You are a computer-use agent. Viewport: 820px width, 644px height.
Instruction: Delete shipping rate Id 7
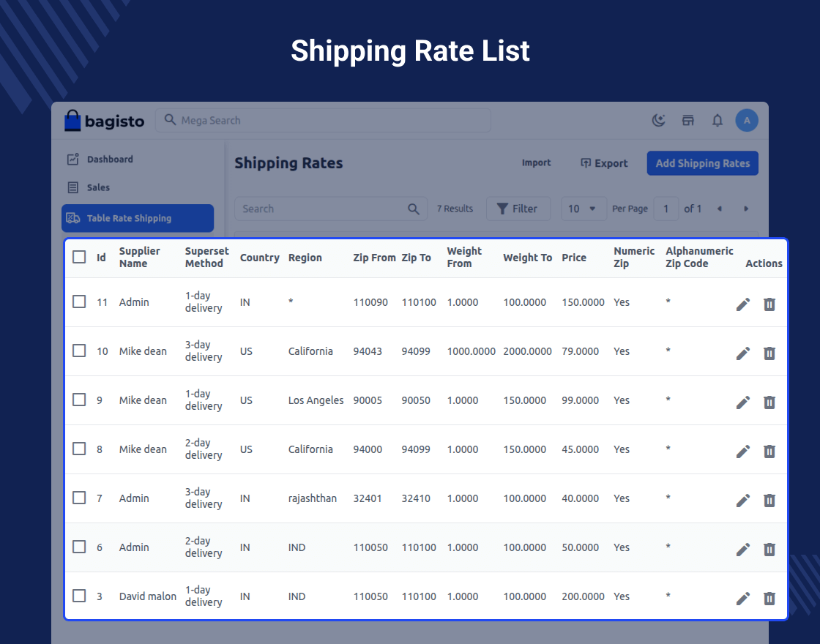coord(769,501)
